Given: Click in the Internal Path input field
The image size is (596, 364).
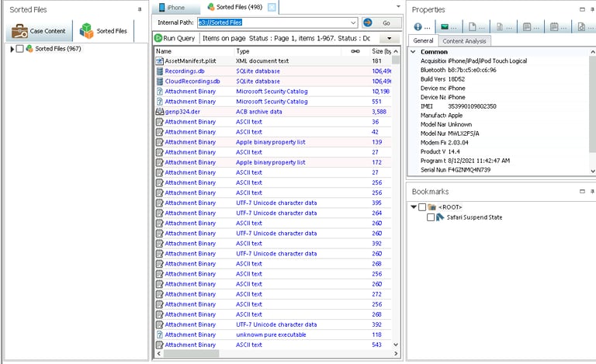Looking at the screenshot, I should tap(273, 23).
